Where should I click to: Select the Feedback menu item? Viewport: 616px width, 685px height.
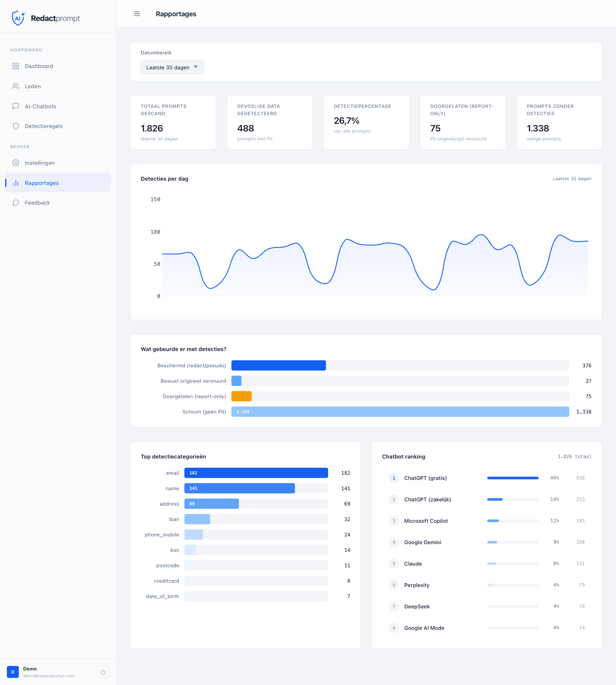pyautogui.click(x=58, y=203)
